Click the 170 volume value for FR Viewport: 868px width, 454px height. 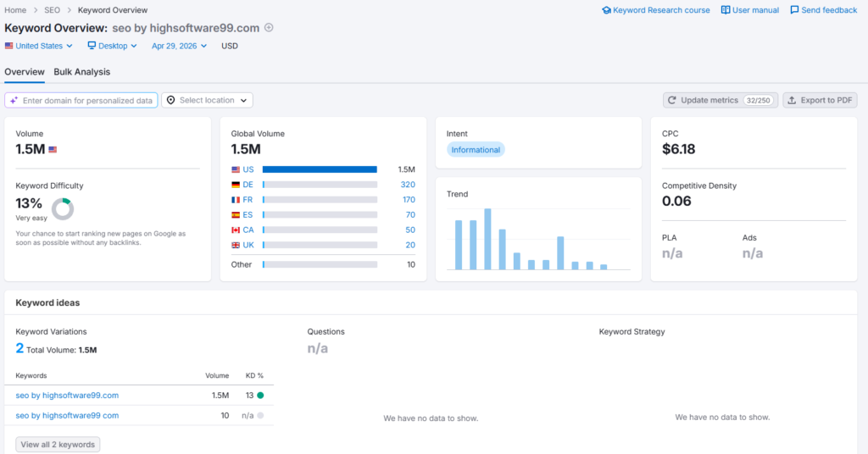409,200
